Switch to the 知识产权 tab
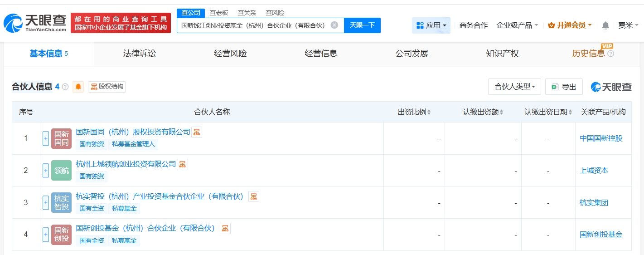This screenshot has height=255, width=644. (x=502, y=54)
